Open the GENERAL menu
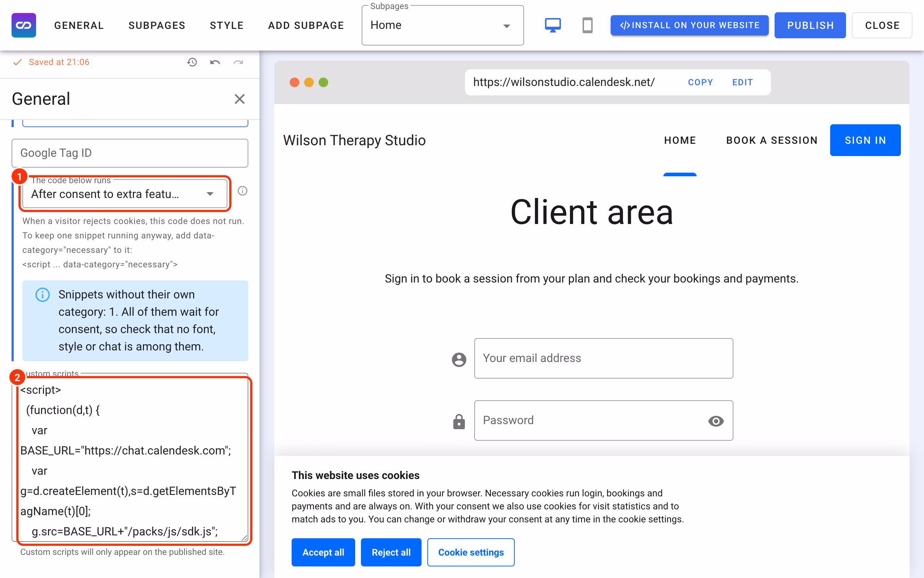924x578 pixels. pos(79,26)
